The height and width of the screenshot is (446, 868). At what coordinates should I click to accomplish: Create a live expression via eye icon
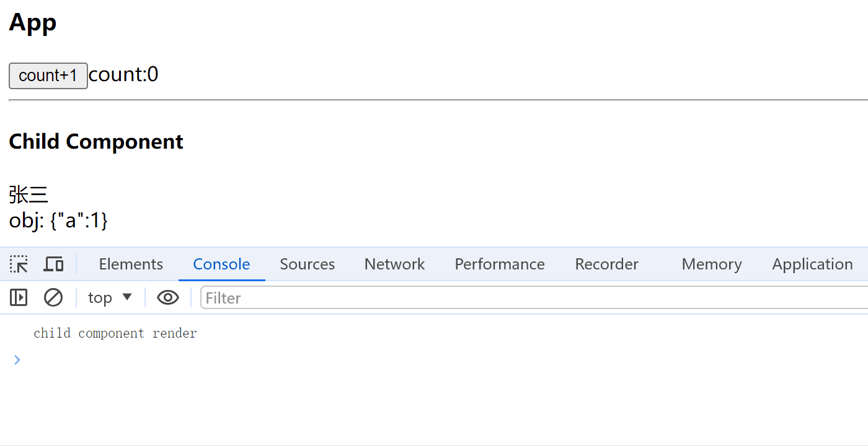coord(168,298)
